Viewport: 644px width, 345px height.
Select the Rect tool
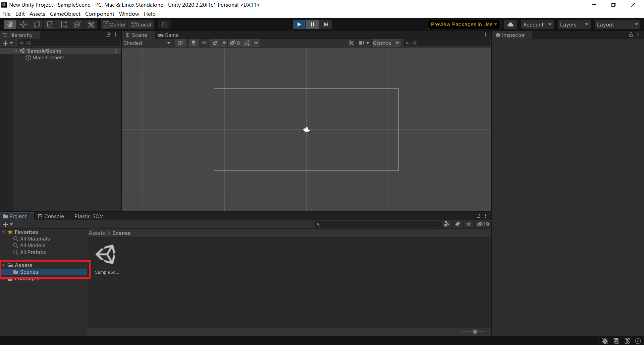pyautogui.click(x=64, y=24)
